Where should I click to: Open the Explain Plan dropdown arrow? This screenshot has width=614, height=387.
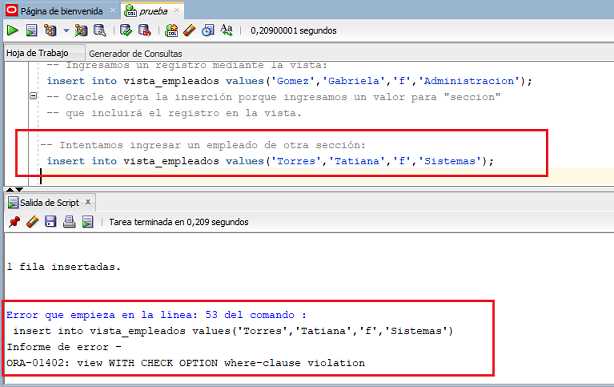point(66,30)
